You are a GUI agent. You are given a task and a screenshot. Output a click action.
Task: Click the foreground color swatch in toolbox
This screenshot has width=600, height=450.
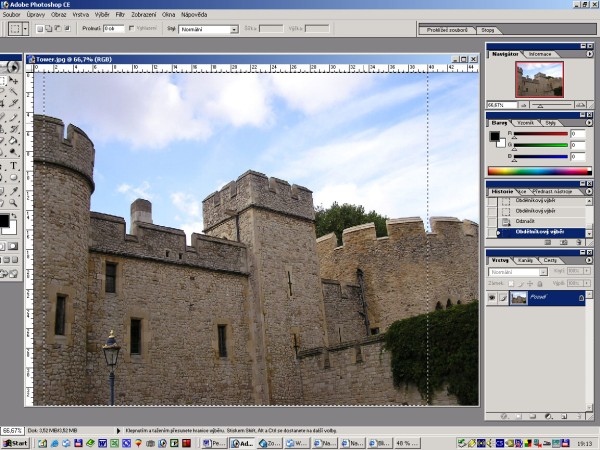pos(4,219)
